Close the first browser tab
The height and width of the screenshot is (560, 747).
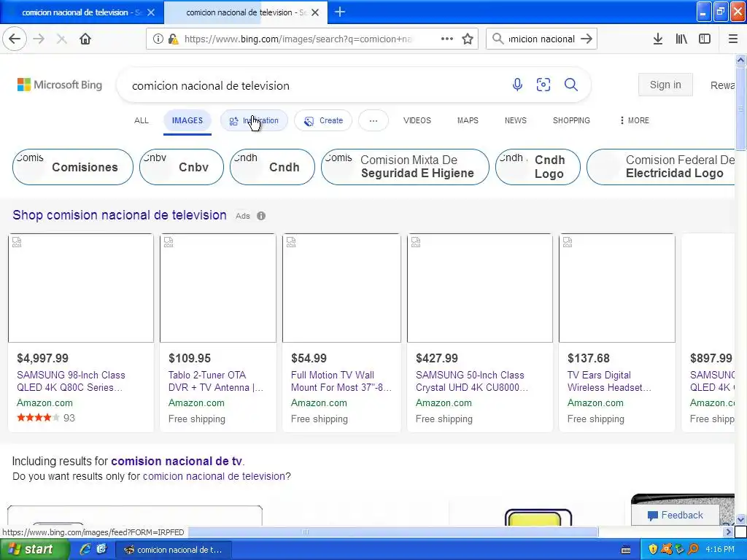[x=151, y=12]
